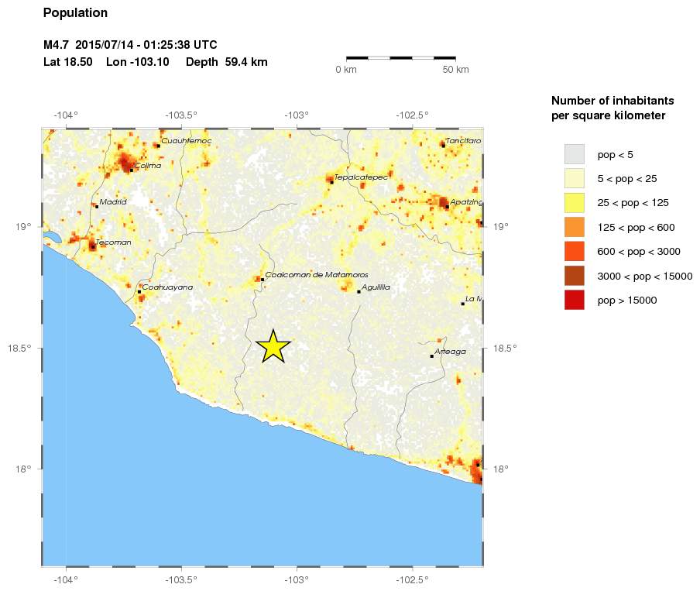Click the 'Population' title text
This screenshot has height=591, width=700.
tap(75, 13)
